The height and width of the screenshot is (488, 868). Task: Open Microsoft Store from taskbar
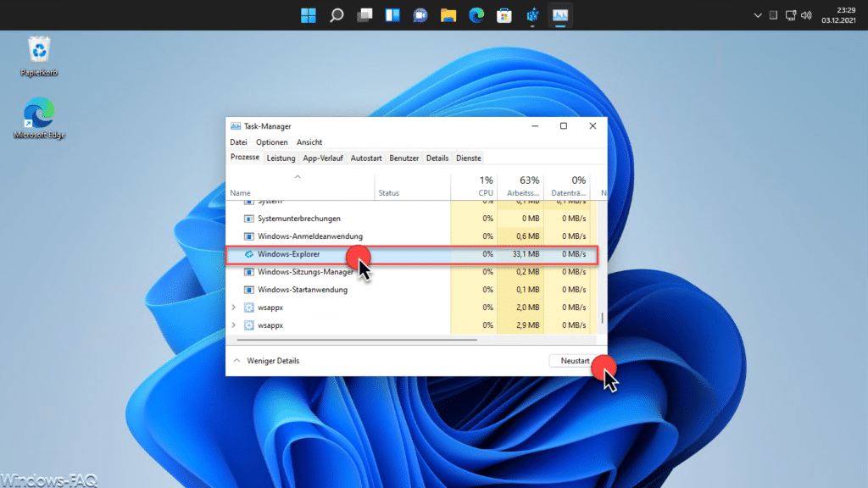pyautogui.click(x=504, y=15)
